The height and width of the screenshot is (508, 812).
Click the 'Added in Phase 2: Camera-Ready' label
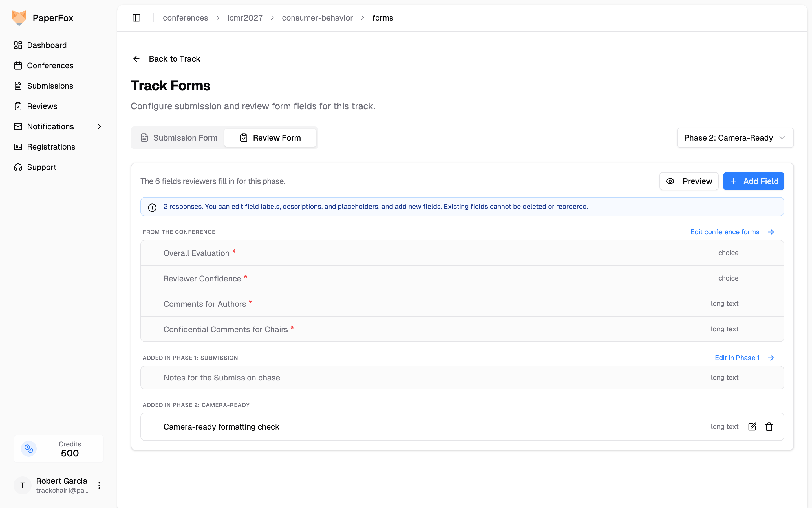tap(196, 405)
